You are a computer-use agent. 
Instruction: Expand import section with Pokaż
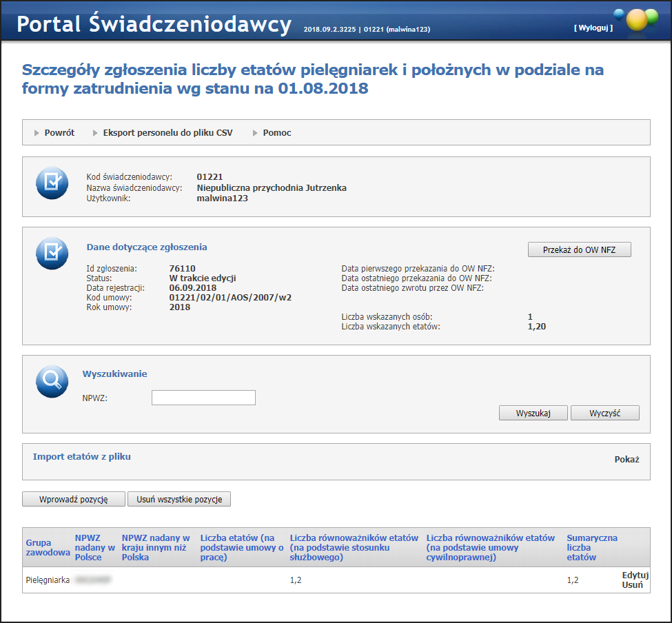pos(627,460)
